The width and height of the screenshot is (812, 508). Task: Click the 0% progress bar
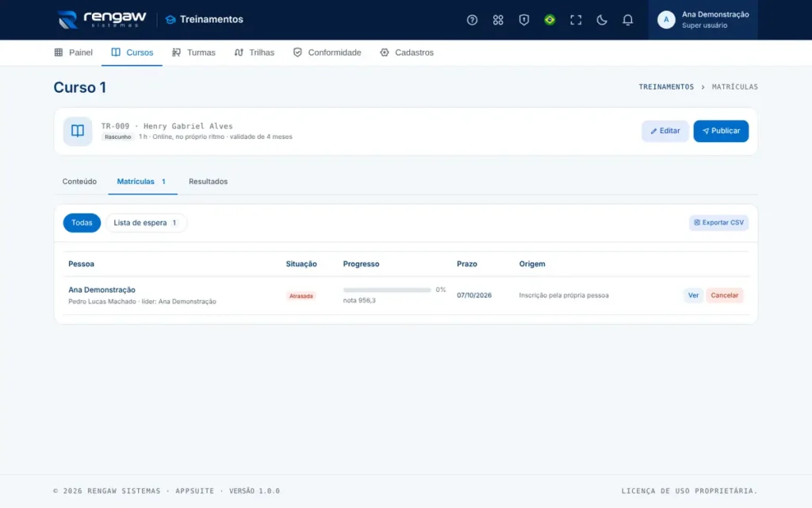(x=387, y=290)
